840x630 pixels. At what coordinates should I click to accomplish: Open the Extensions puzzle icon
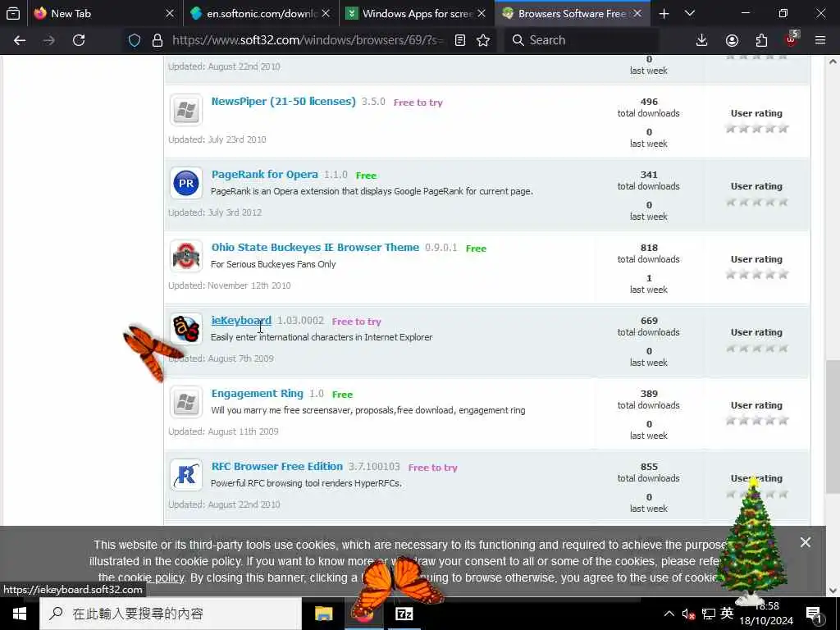tap(761, 40)
